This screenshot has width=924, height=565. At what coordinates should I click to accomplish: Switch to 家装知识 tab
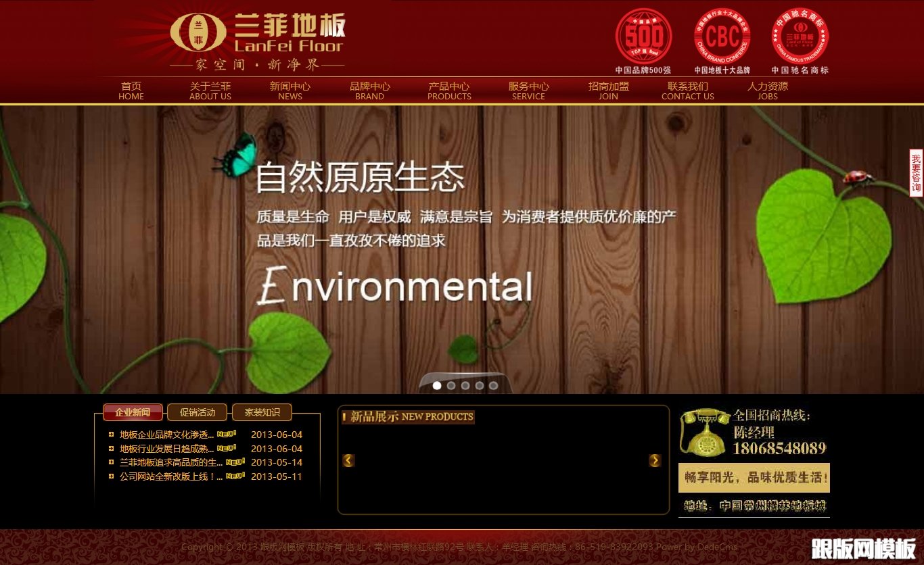[262, 412]
